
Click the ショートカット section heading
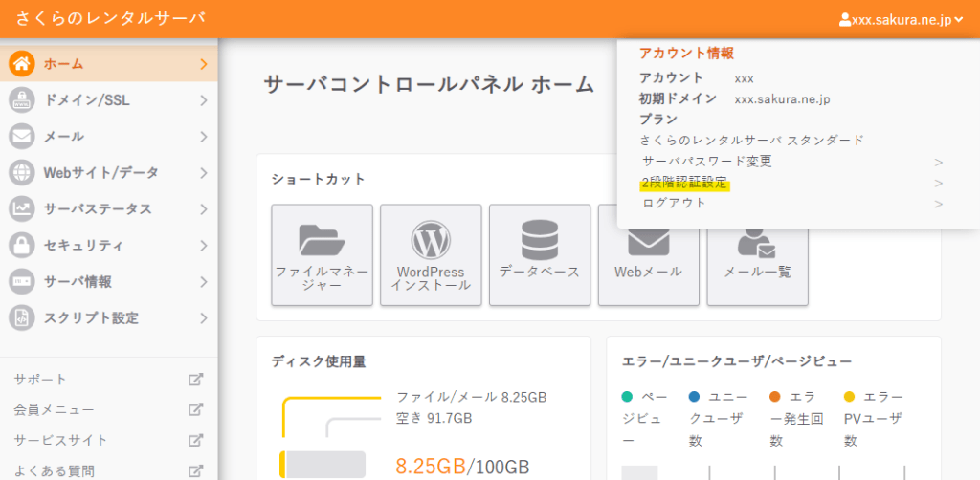pos(318,179)
